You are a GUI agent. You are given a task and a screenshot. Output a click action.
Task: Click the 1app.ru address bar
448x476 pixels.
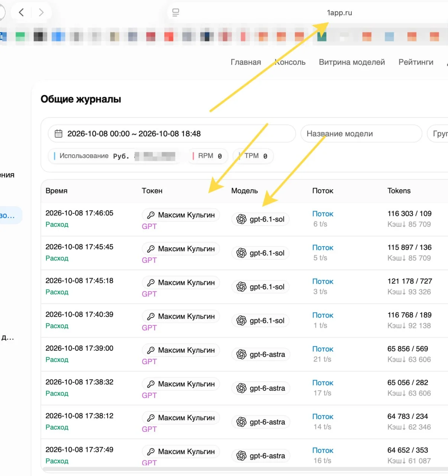[x=339, y=13]
